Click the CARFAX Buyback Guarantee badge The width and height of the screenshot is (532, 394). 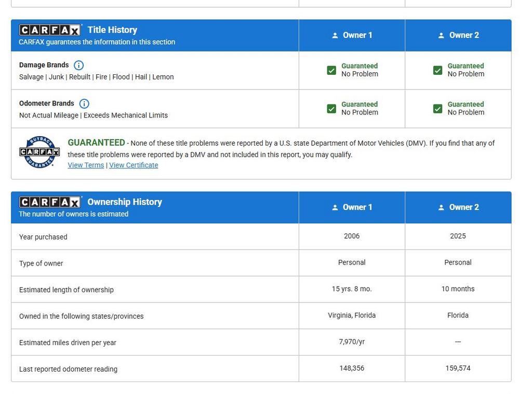pos(39,152)
